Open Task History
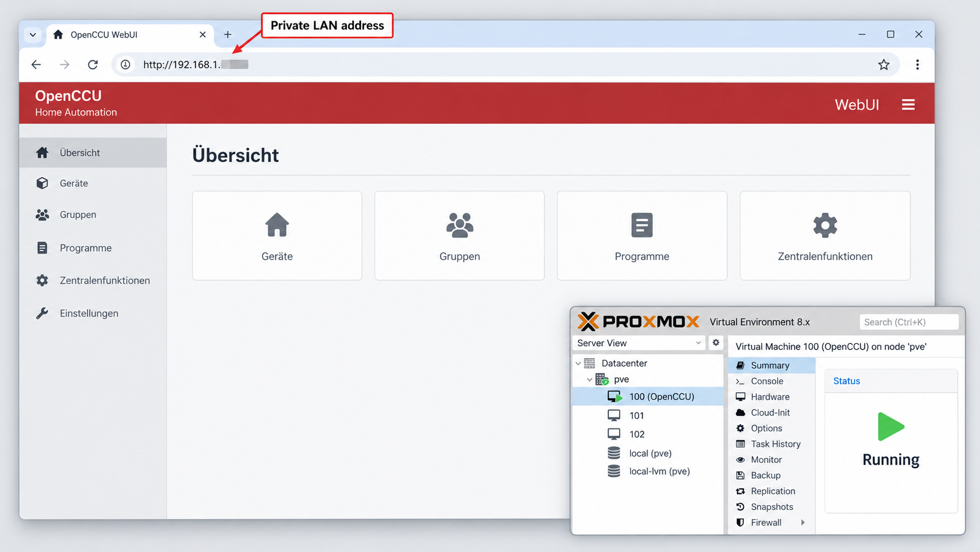Viewport: 980px width, 552px height. [771, 444]
